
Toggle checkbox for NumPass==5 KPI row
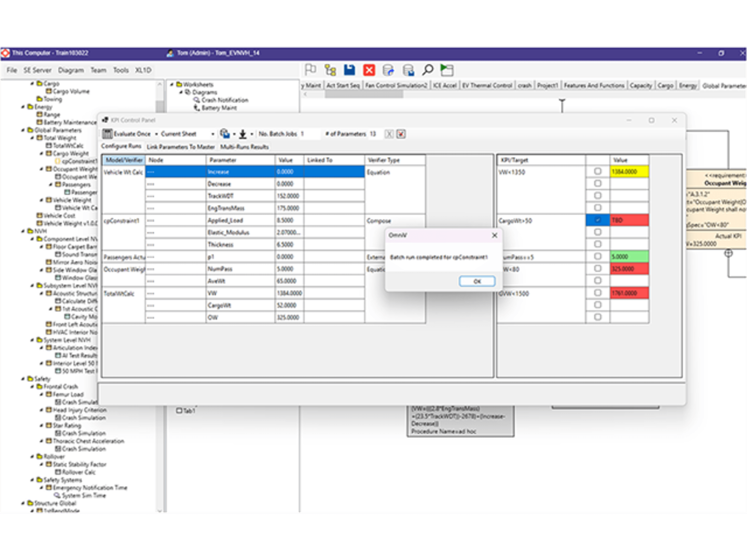tap(597, 256)
